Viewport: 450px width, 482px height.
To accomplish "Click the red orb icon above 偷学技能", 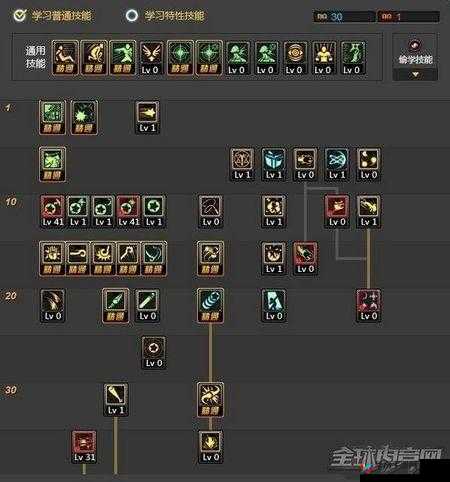I will (415, 45).
